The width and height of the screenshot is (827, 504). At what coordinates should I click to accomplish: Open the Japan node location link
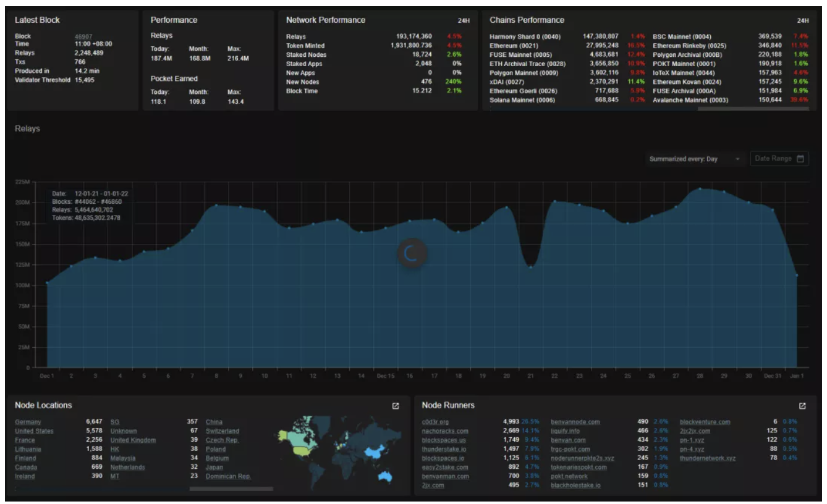tap(214, 468)
